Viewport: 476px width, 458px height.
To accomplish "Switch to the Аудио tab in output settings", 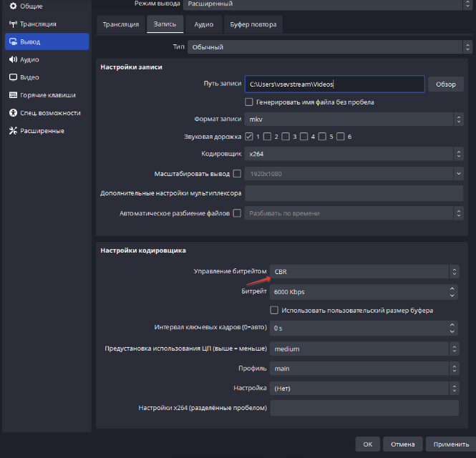I will 204,24.
